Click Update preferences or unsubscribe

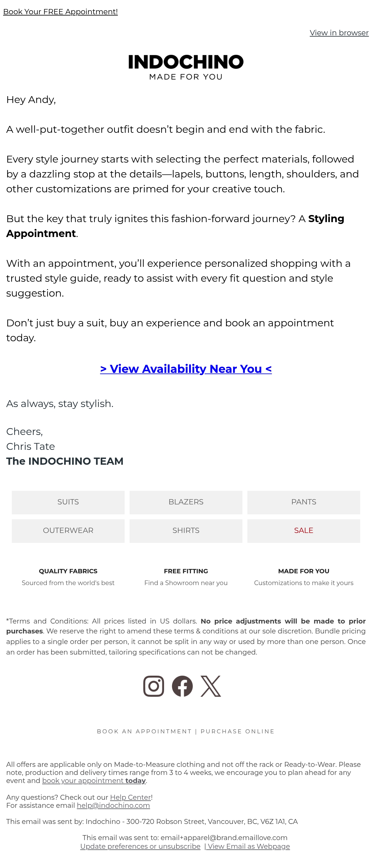140,846
